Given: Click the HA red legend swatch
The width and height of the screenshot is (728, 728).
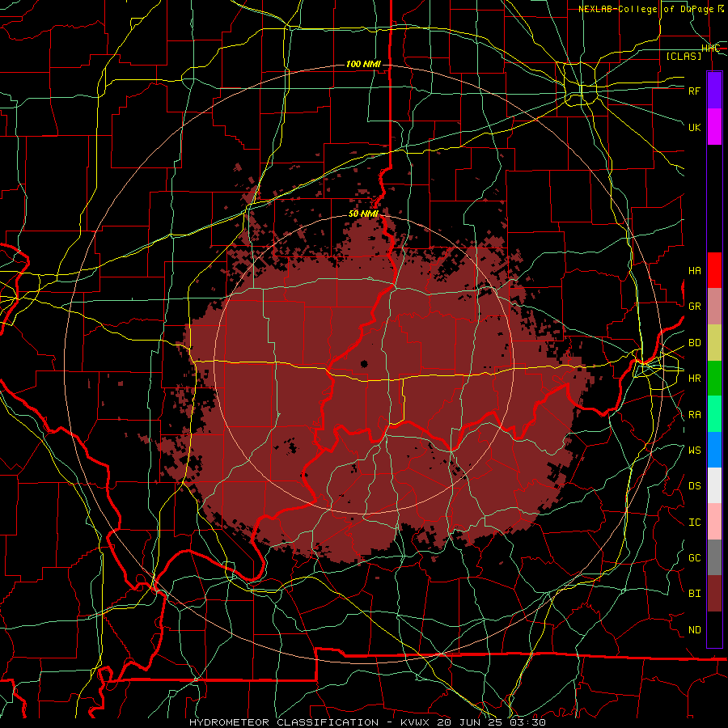Looking at the screenshot, I should (x=714, y=270).
